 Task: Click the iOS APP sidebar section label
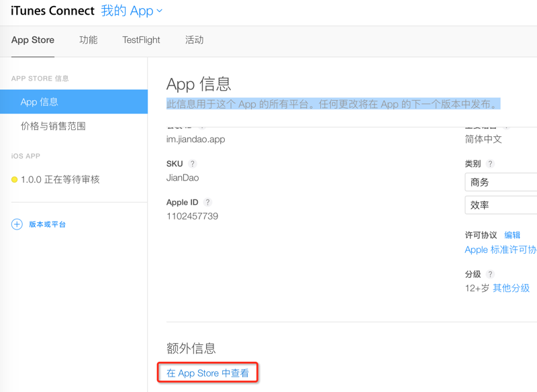click(26, 156)
